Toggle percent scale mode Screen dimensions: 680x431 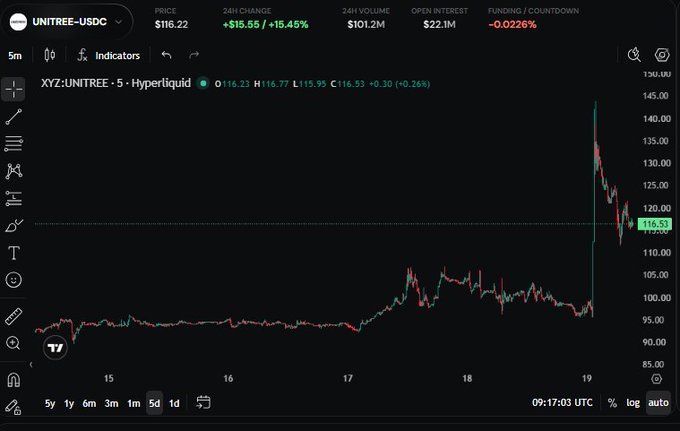(x=612, y=403)
